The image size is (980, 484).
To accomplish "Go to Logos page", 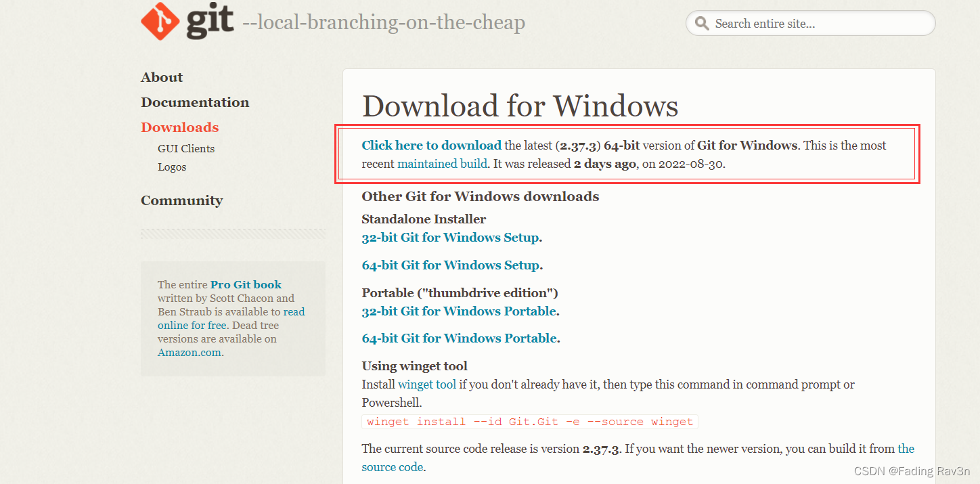I will (172, 167).
